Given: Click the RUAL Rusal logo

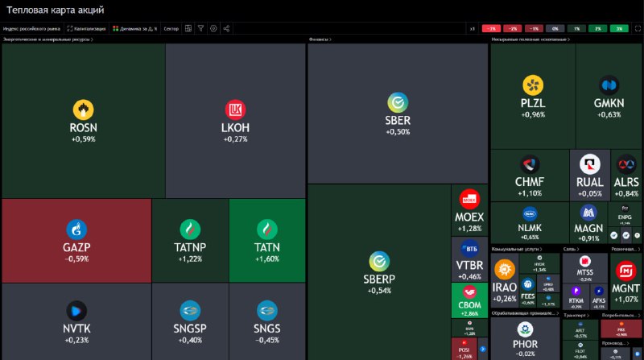Looking at the screenshot, I should coord(590,164).
